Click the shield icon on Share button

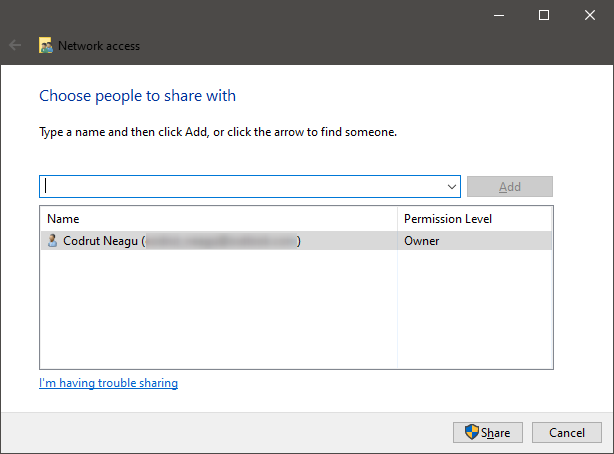tap(472, 432)
